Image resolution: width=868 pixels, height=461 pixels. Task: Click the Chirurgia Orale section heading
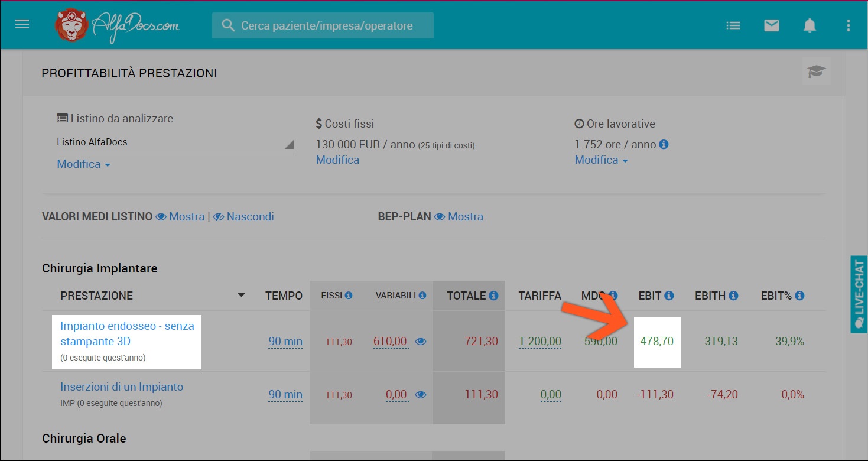coord(84,439)
